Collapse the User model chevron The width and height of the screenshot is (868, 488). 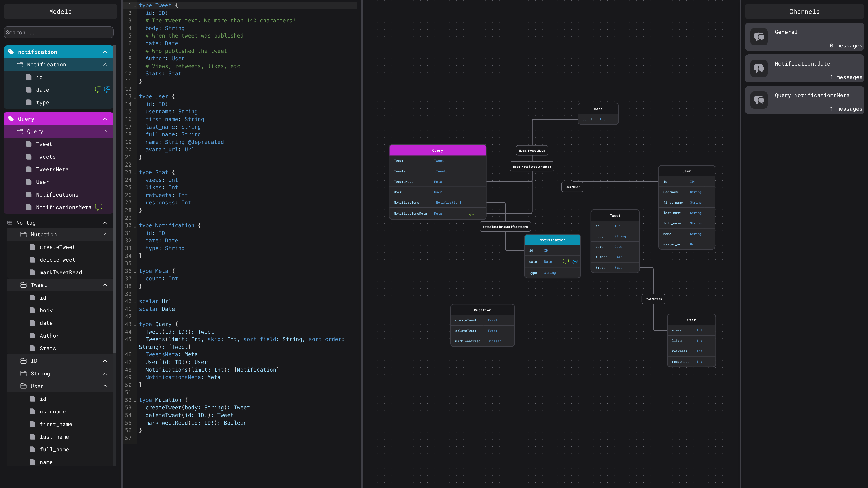pyautogui.click(x=105, y=386)
